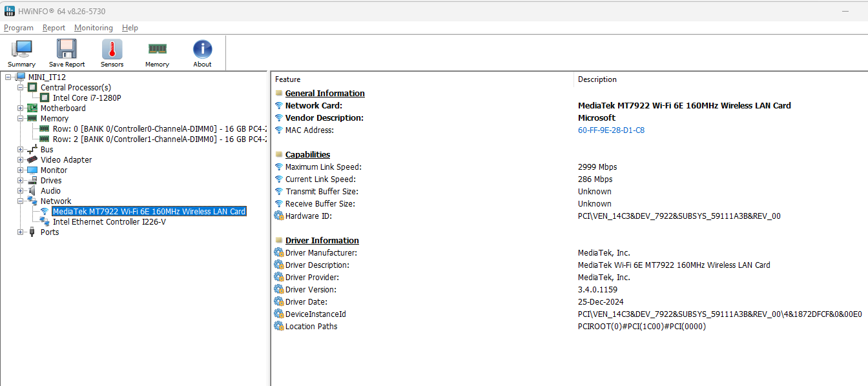Screen dimensions: 868x386
Task: Click the Wi-Fi icon beside Network Card feature
Action: (x=279, y=106)
